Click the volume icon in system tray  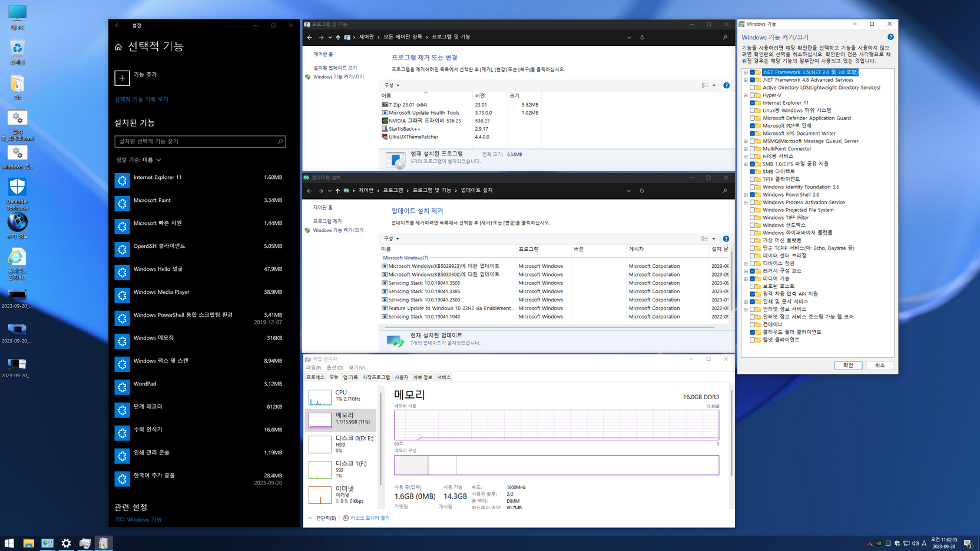(x=915, y=543)
